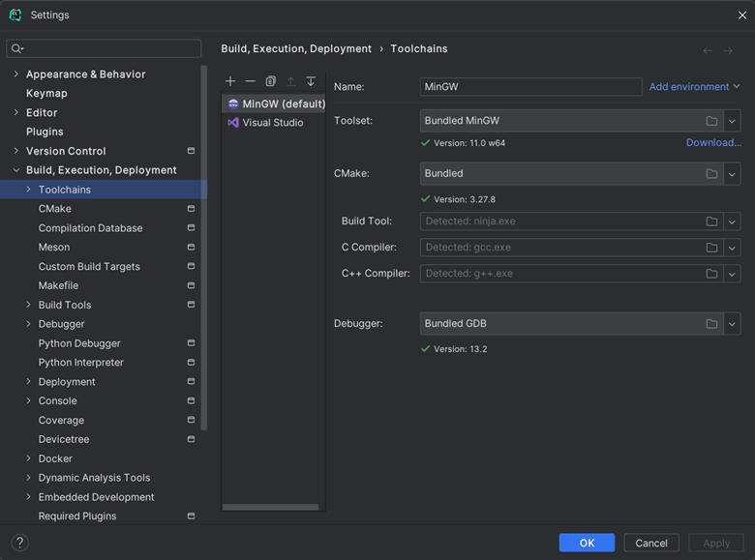
Task: Select Visual Studio toolchain entry
Action: click(x=274, y=123)
